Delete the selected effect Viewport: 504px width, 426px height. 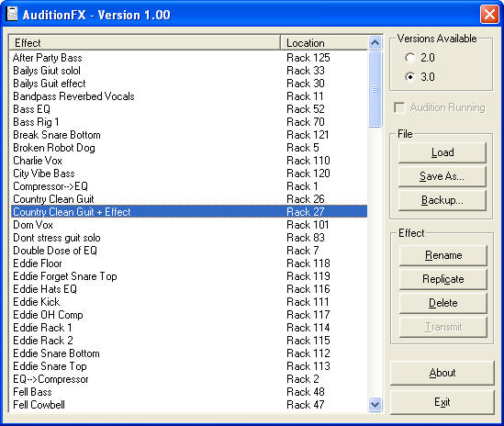click(443, 303)
